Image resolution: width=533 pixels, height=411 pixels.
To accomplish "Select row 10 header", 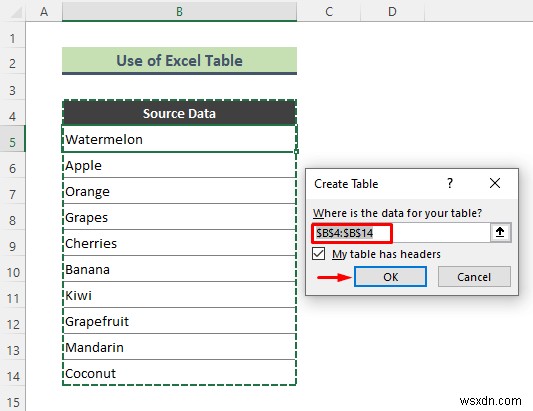I will point(13,272).
